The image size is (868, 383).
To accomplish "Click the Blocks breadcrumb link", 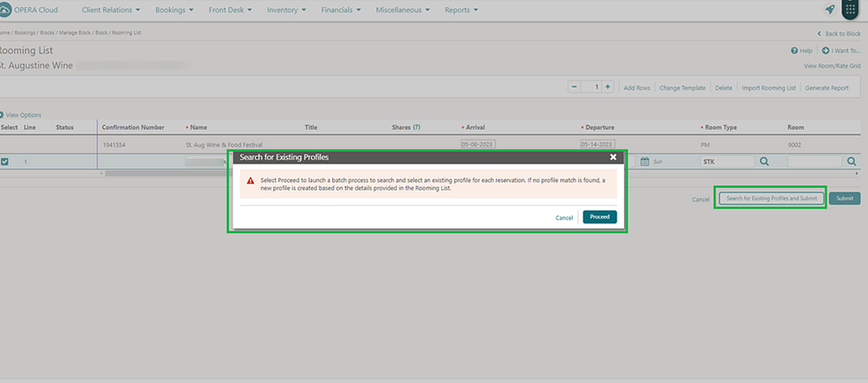I will (x=47, y=33).
